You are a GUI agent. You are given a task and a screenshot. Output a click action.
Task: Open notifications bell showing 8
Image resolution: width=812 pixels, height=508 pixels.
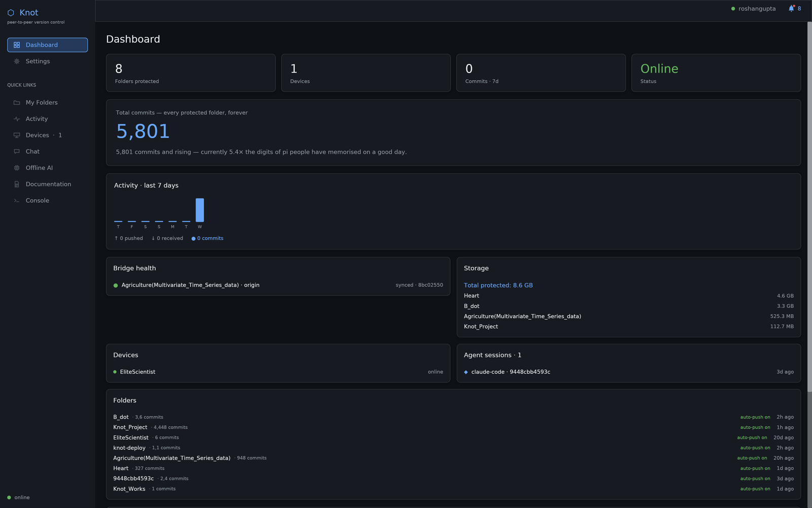[794, 9]
